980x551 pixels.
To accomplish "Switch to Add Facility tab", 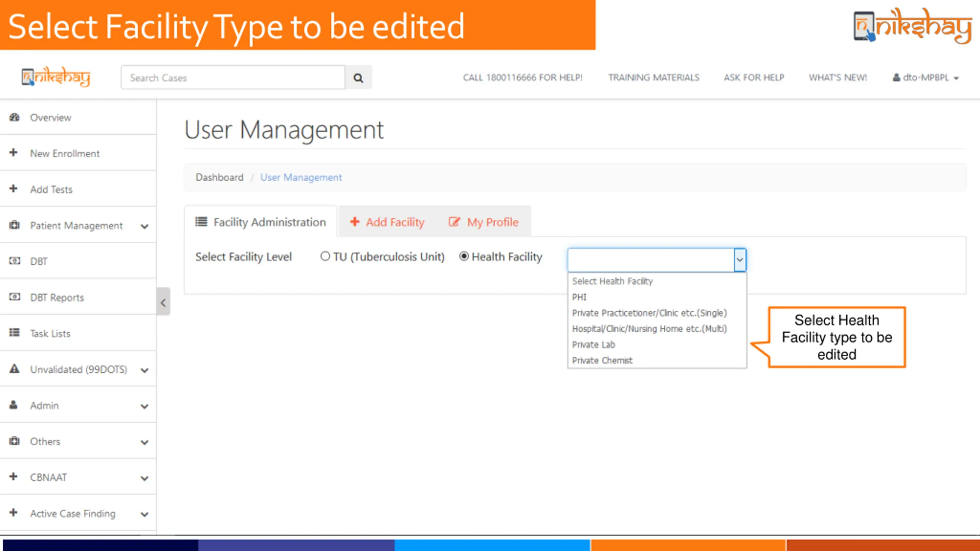I will point(387,222).
